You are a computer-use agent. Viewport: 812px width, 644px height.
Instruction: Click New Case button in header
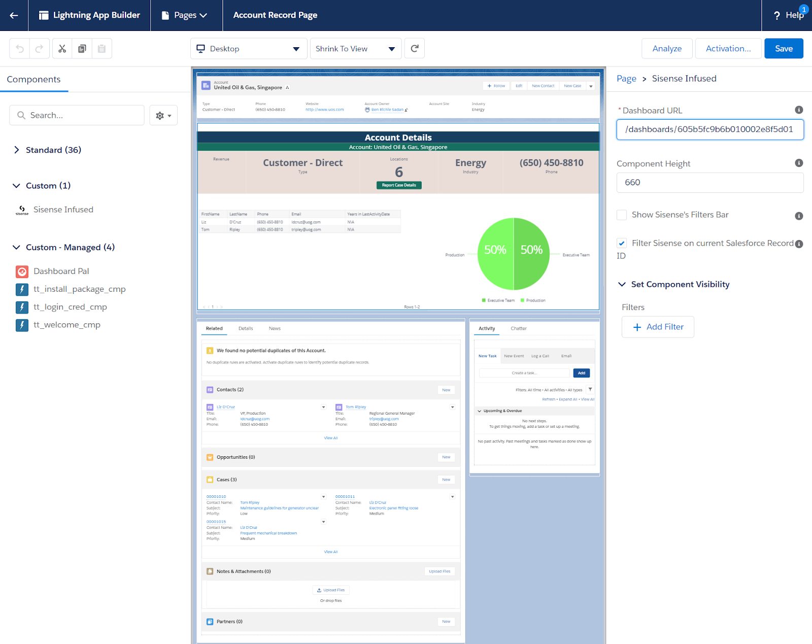click(x=572, y=86)
